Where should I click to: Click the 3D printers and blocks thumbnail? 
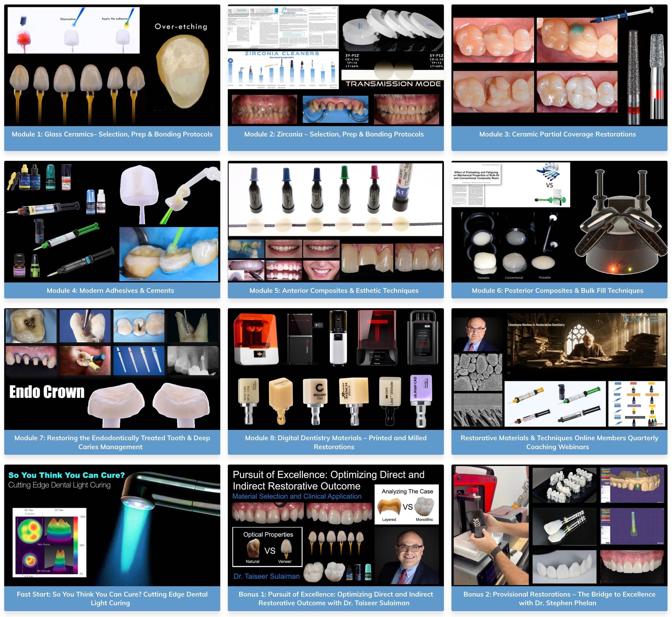coord(336,369)
